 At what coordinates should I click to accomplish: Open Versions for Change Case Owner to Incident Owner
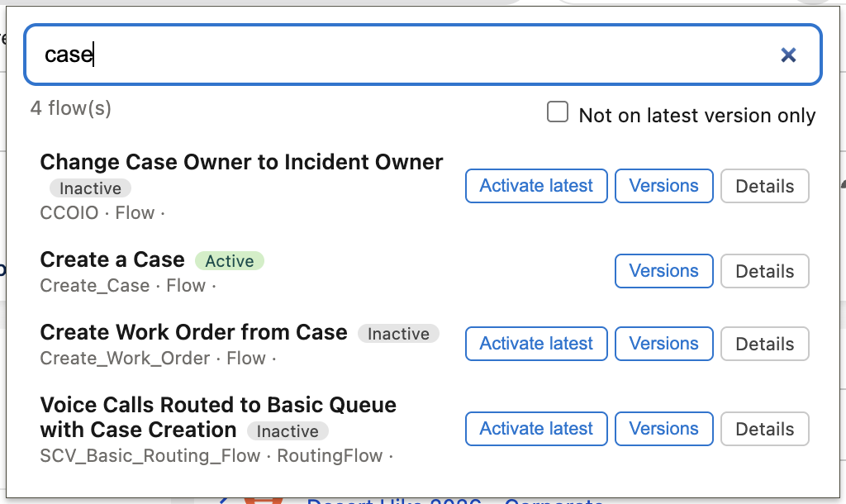[663, 186]
